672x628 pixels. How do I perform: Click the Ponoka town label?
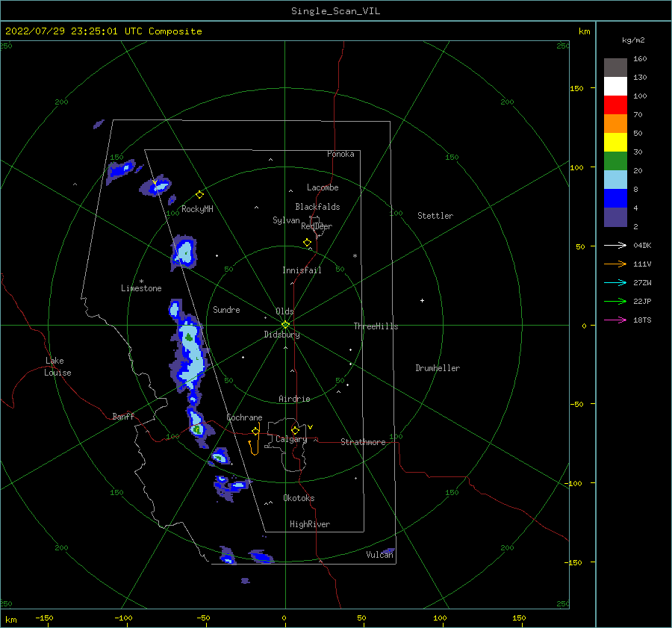coord(340,154)
